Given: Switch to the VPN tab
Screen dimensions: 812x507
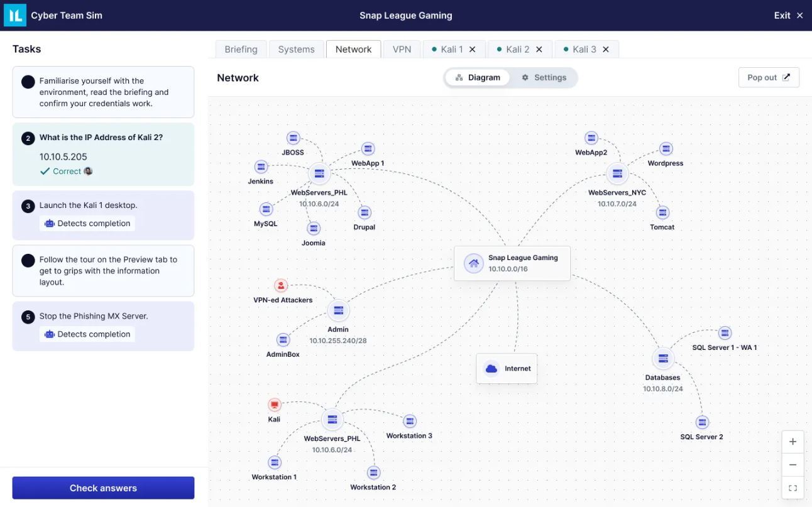Looking at the screenshot, I should 402,49.
